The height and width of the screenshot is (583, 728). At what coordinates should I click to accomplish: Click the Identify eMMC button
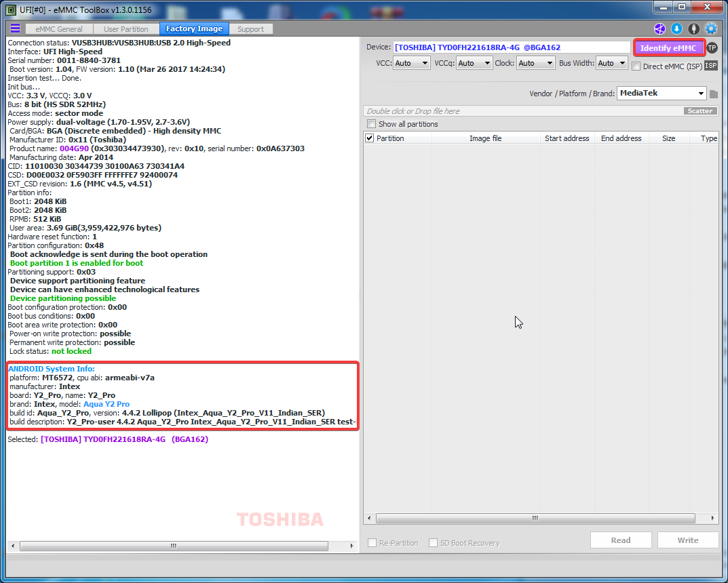coord(668,47)
